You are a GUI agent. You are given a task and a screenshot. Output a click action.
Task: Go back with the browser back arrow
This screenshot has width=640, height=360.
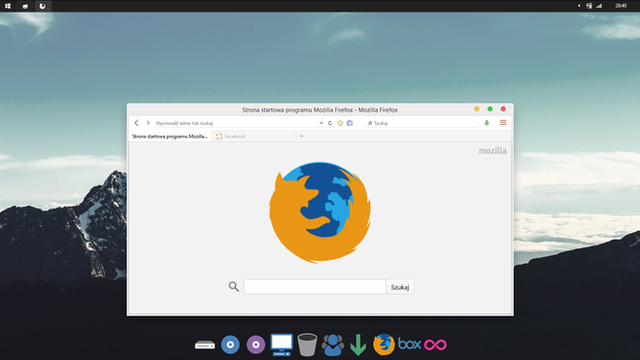coord(136,122)
